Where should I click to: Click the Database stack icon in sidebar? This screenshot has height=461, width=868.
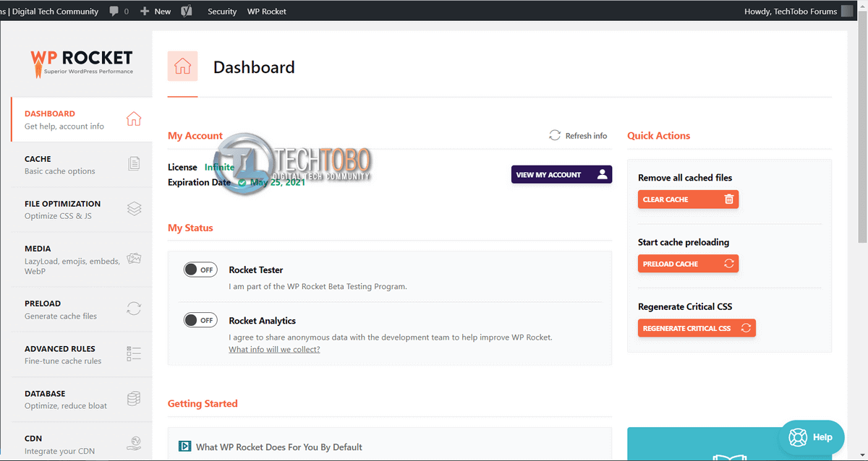point(134,399)
